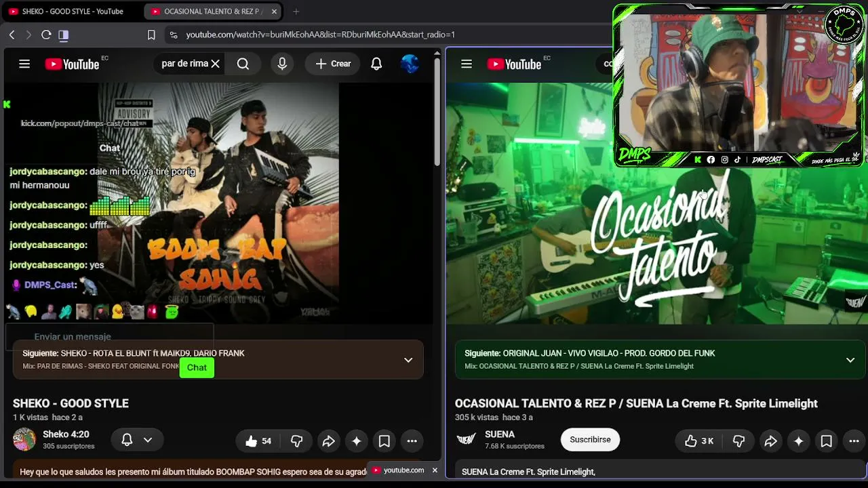This screenshot has height=488, width=868.
Task: Click the 'Enviar un mensaje' chat input
Action: click(x=110, y=336)
